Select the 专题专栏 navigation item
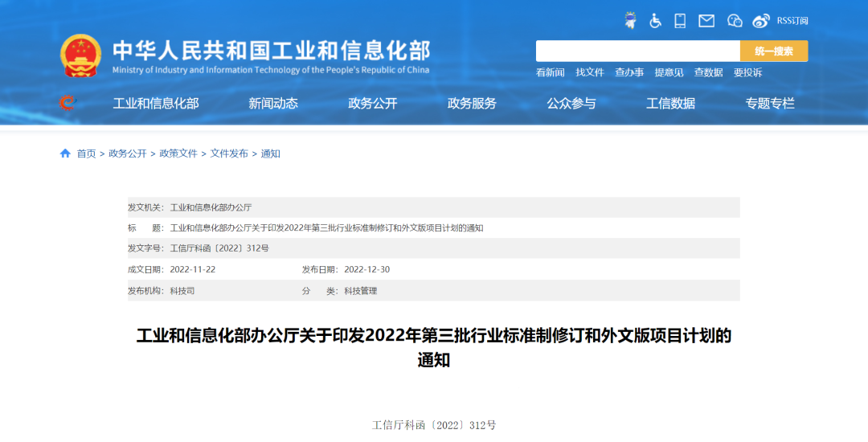Viewport: 868px width, 442px height. coord(770,103)
